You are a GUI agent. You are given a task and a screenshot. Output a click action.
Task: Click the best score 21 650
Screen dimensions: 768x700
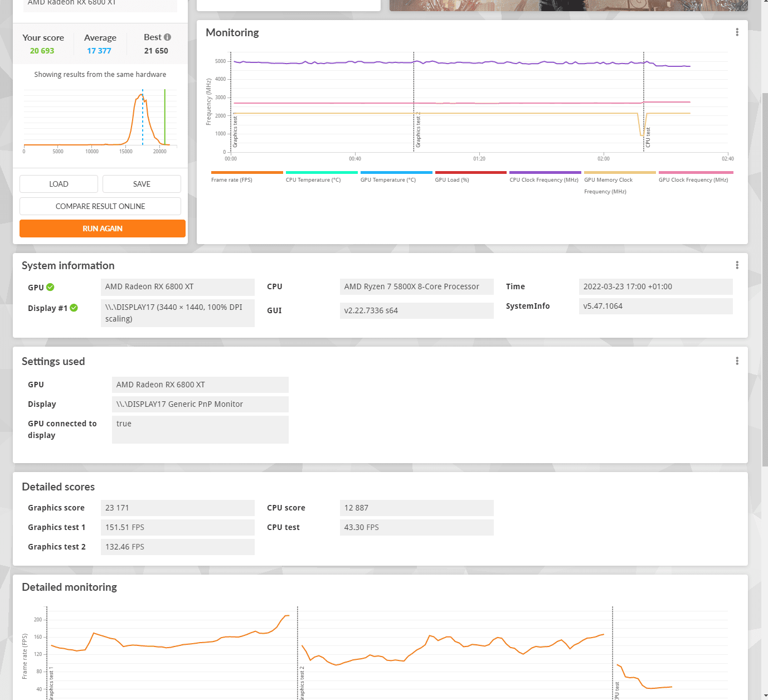(156, 51)
